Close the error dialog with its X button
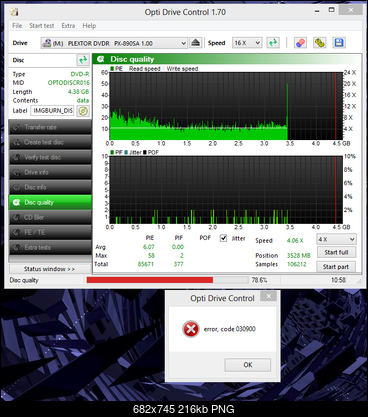This screenshot has width=368, height=417. 269,296
